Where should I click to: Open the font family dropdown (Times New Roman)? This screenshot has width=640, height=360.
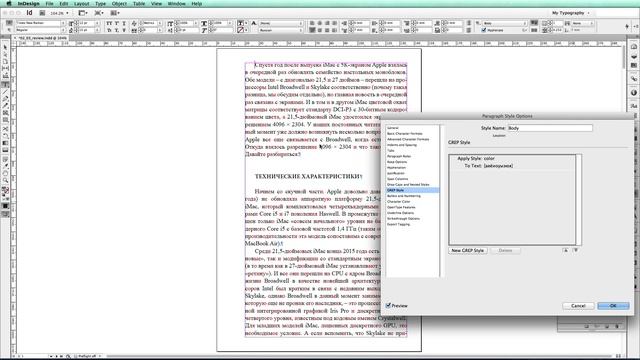(40, 23)
